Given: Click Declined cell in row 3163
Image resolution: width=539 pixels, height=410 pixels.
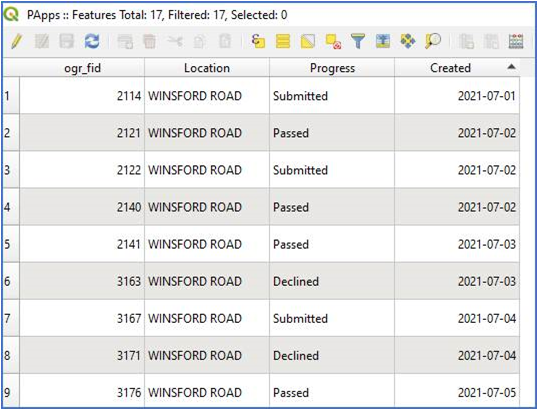Looking at the screenshot, I should [332, 281].
